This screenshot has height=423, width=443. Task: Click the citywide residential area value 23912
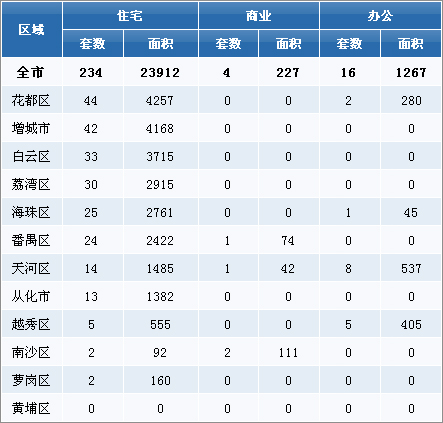160,73
